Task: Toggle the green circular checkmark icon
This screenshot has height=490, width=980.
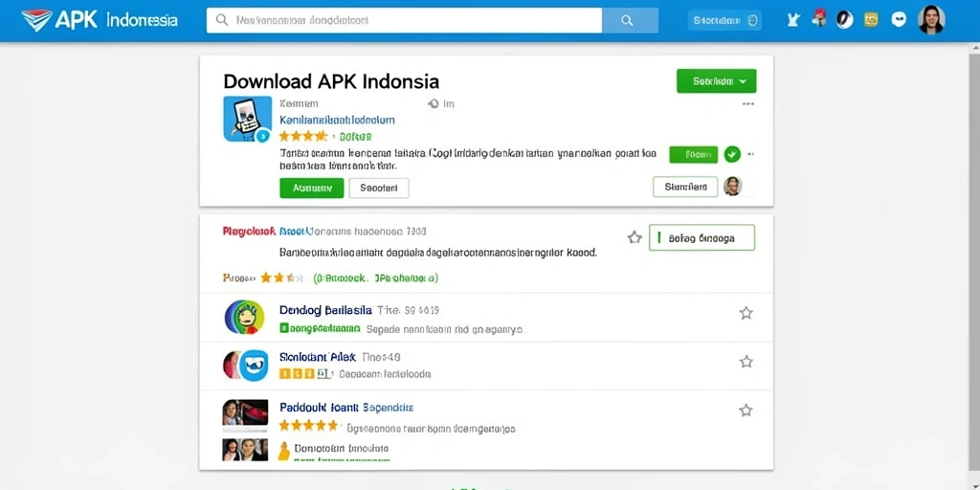Action: coord(732,154)
